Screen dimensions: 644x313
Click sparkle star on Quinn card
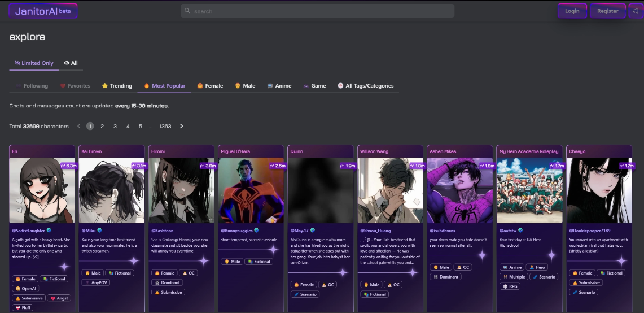[343, 272]
